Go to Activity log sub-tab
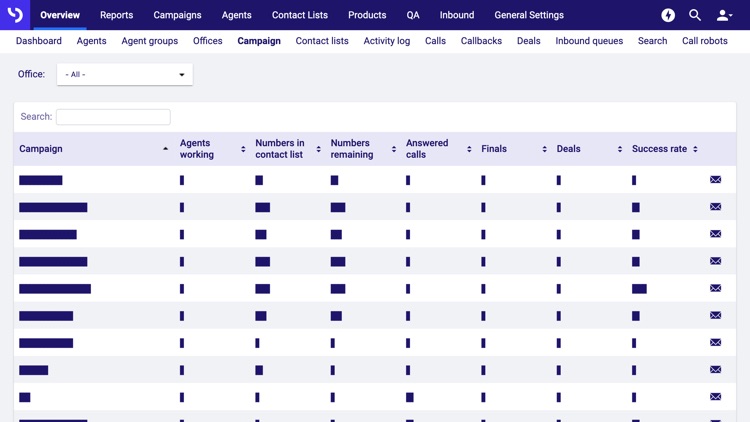Screen dimensions: 750x422 (x=386, y=41)
